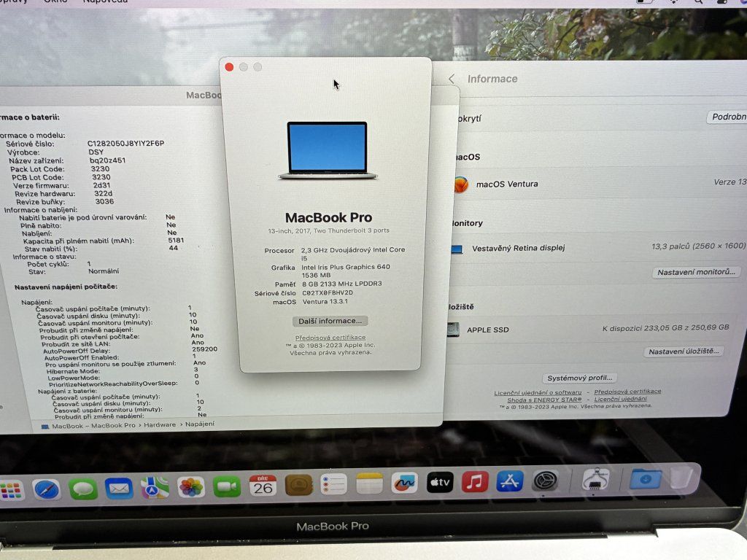Launch Messages app in dock
The height and width of the screenshot is (560, 747).
tap(83, 488)
